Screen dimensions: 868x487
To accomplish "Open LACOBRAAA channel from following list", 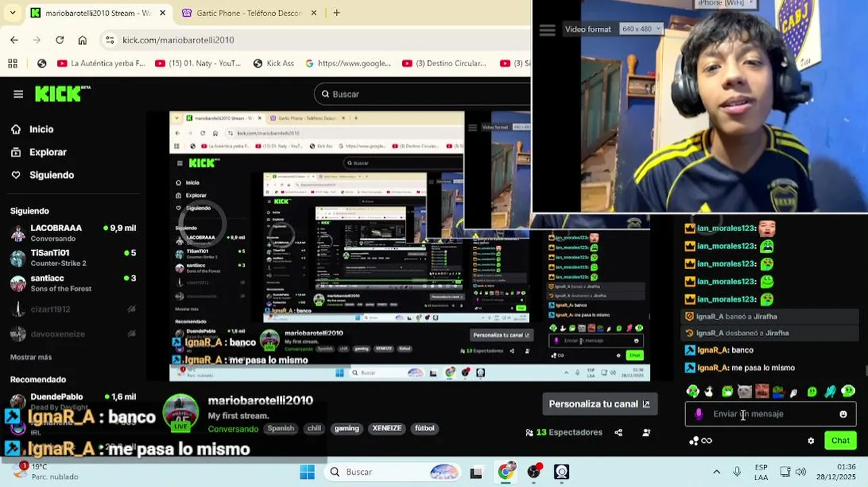I will click(x=73, y=233).
